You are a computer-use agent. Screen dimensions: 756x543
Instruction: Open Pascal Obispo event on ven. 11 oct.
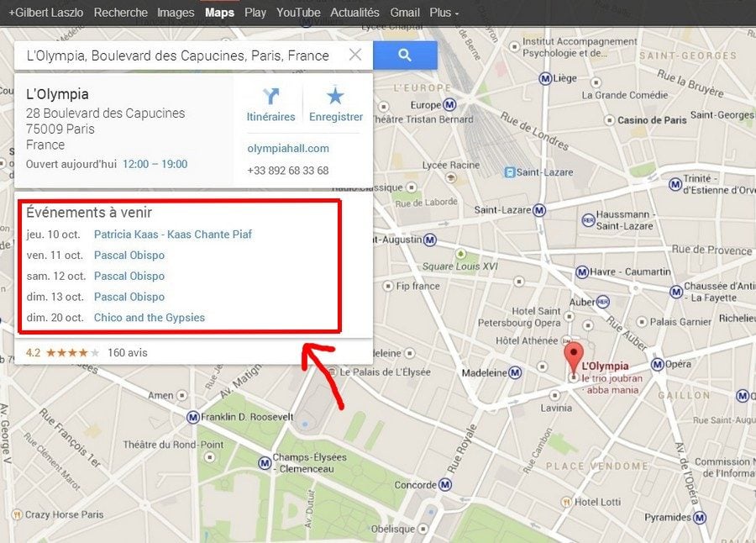pyautogui.click(x=129, y=255)
